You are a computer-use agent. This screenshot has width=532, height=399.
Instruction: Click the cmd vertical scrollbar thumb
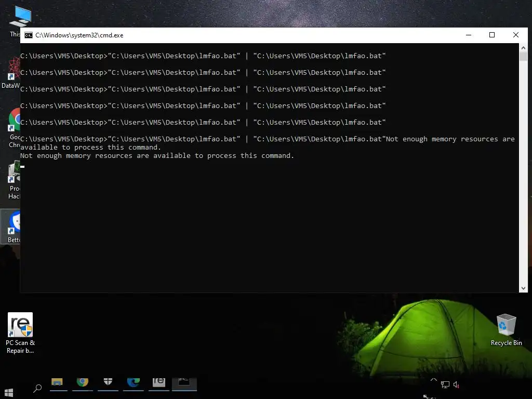point(523,56)
